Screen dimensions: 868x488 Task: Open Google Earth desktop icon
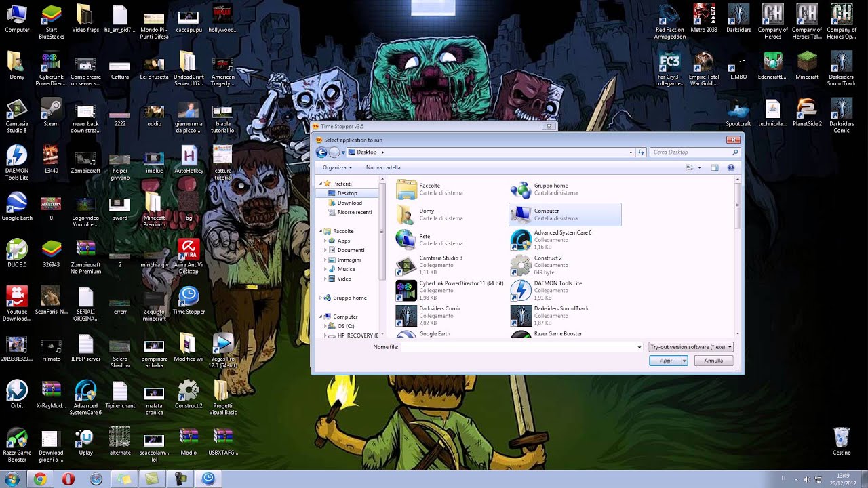(x=17, y=207)
